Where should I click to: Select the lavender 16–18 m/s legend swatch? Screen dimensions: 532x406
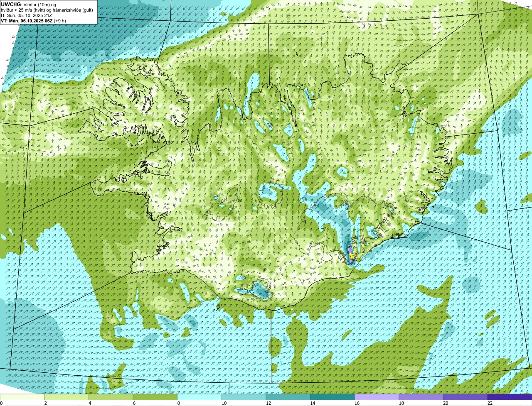[x=377, y=397]
